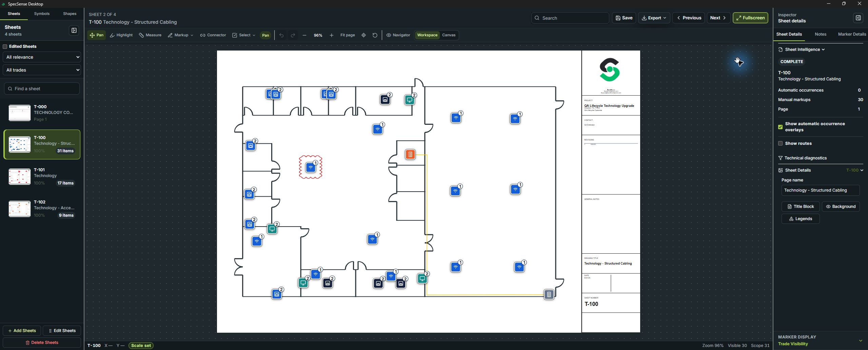Screen dimensions: 868x350
Task: Open the T-102 sheet thumbnail
Action: (x=19, y=209)
